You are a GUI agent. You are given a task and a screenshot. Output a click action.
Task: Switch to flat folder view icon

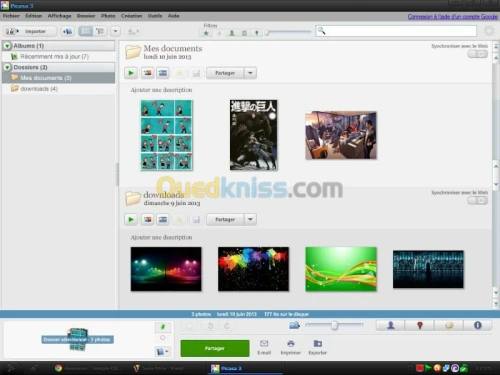click(x=86, y=31)
